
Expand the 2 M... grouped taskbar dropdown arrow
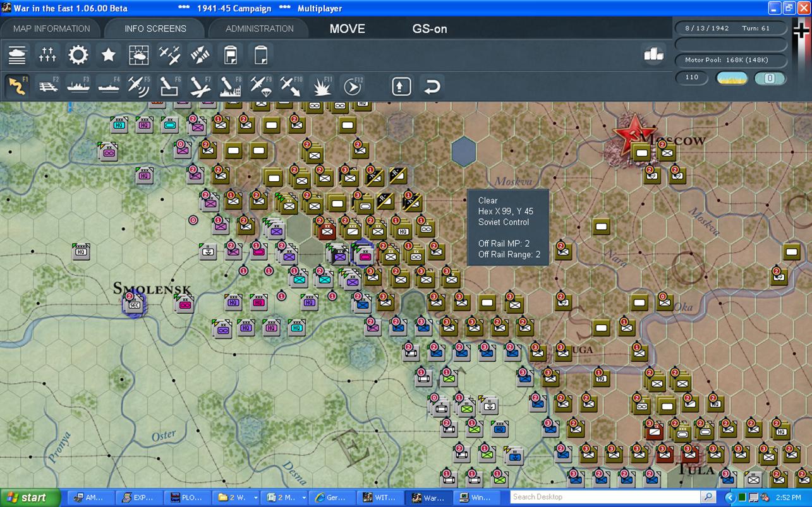305,498
